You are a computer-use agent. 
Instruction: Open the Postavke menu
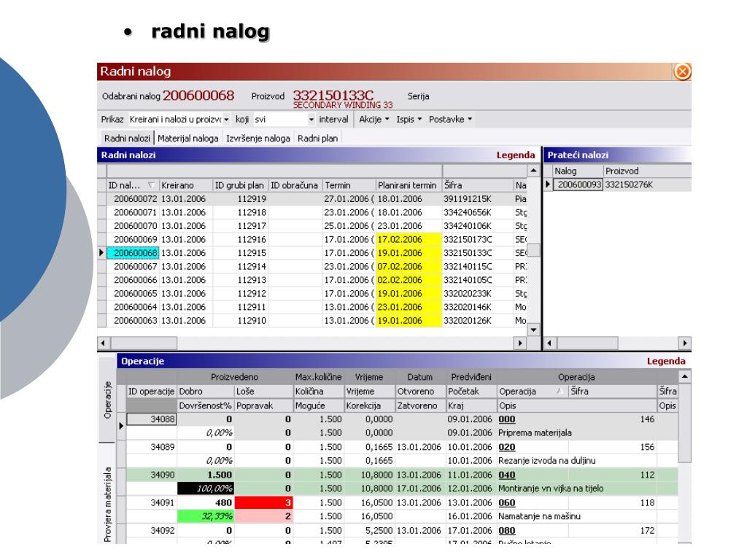click(x=450, y=119)
